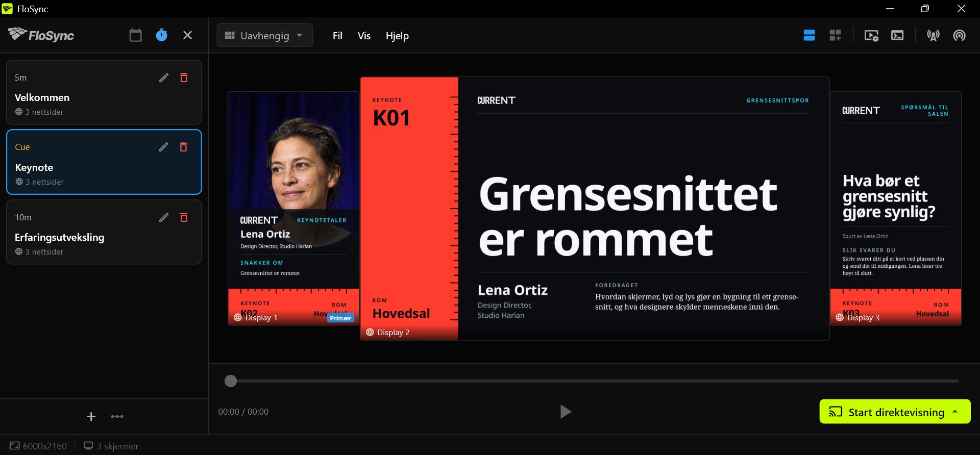Image resolution: width=980 pixels, height=455 pixels.
Task: Click the 3 skjermer status entry
Action: [x=111, y=446]
